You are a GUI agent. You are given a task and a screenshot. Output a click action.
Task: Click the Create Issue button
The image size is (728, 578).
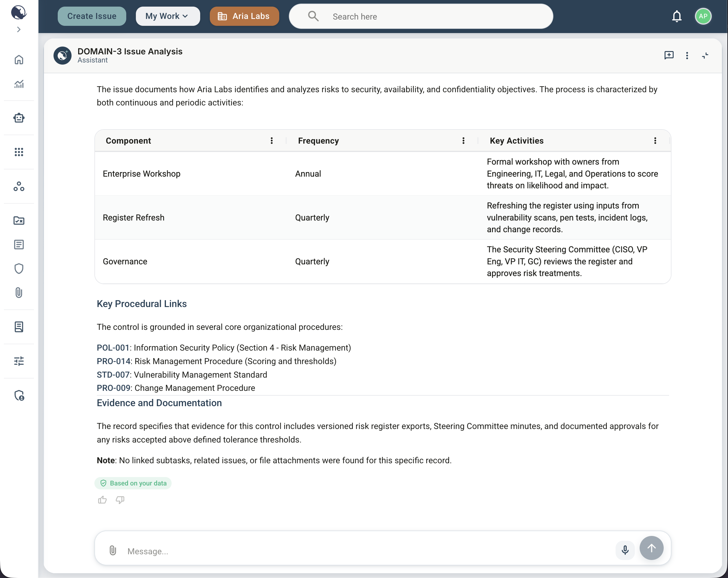point(92,16)
